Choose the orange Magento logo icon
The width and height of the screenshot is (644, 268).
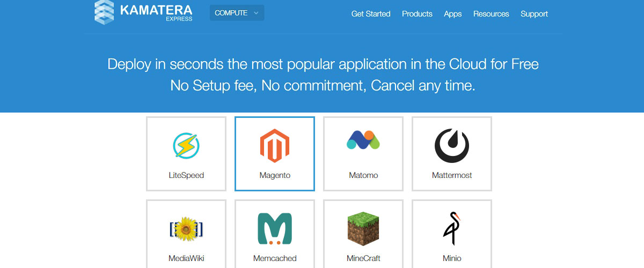275,145
